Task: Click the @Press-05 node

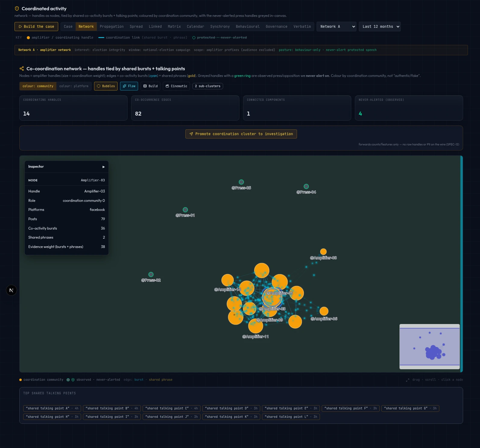Action: pos(241,182)
